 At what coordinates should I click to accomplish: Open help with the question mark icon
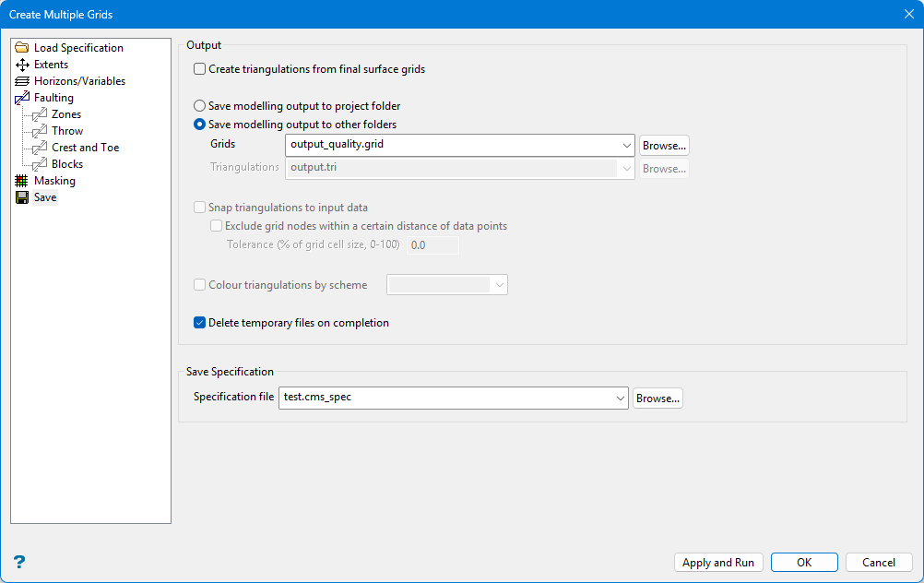click(x=19, y=562)
